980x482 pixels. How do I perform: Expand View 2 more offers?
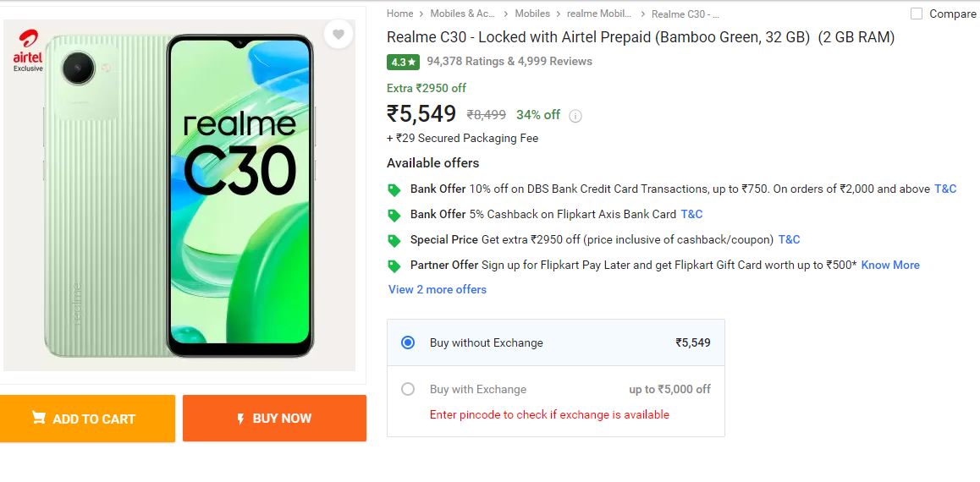click(x=438, y=289)
